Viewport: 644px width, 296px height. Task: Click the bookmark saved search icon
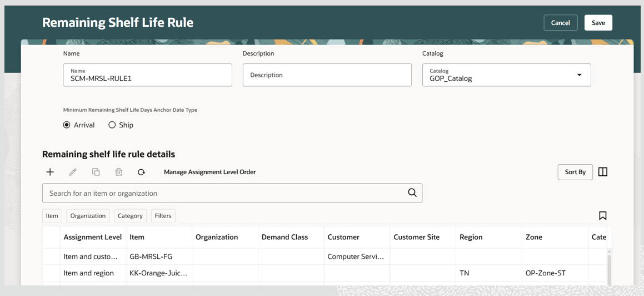[x=602, y=216]
